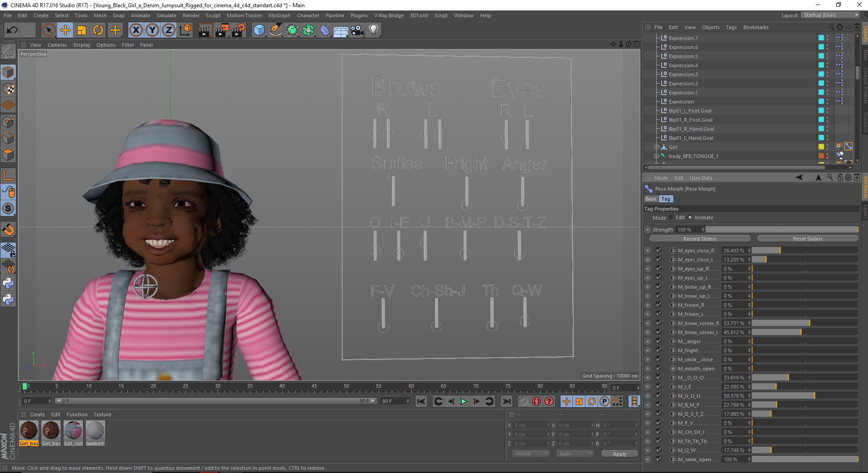This screenshot has height=473, width=868.
Task: Click the first Python script icon in sidebar
Action: tap(8, 283)
